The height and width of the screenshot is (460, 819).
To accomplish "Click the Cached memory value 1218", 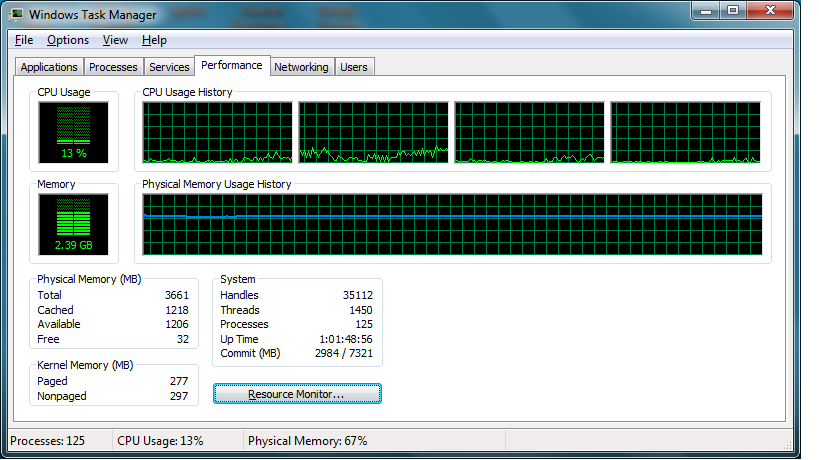I will click(177, 310).
